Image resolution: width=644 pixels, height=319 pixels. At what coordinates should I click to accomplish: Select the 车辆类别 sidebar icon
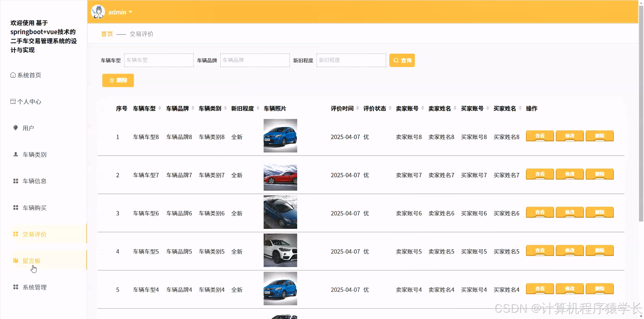tap(15, 154)
